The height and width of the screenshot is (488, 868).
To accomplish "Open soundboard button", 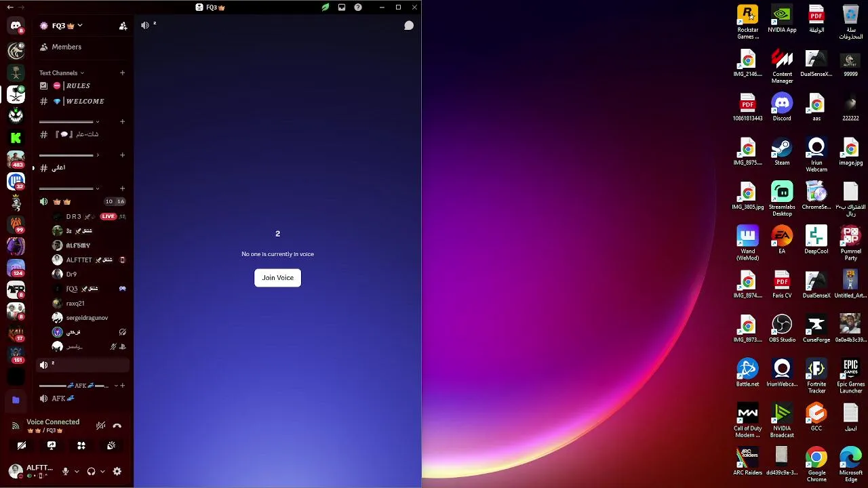I will pos(111,445).
